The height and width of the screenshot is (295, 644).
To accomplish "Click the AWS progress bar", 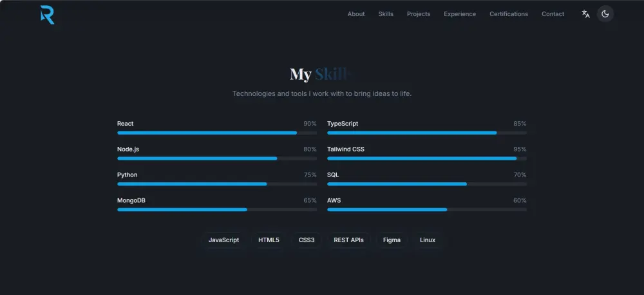I will point(427,209).
